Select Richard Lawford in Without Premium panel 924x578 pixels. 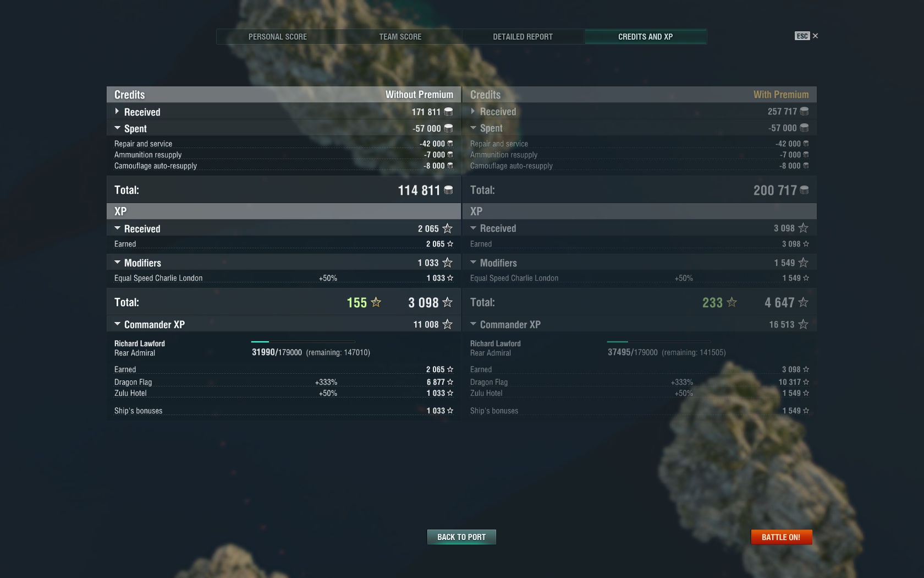[x=140, y=343]
